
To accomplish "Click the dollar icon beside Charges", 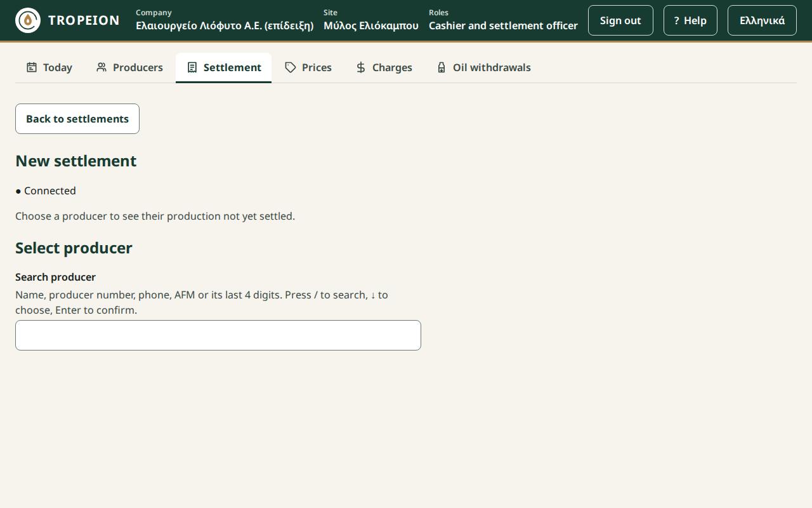I will (361, 67).
